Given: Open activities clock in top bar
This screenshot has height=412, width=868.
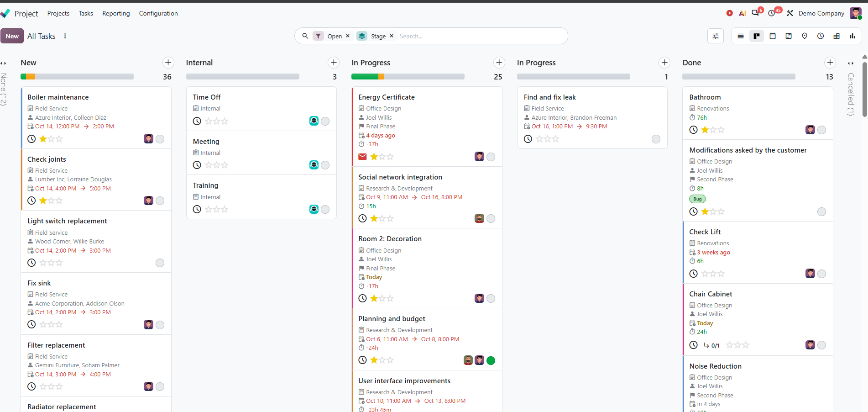Looking at the screenshot, I should coord(772,13).
